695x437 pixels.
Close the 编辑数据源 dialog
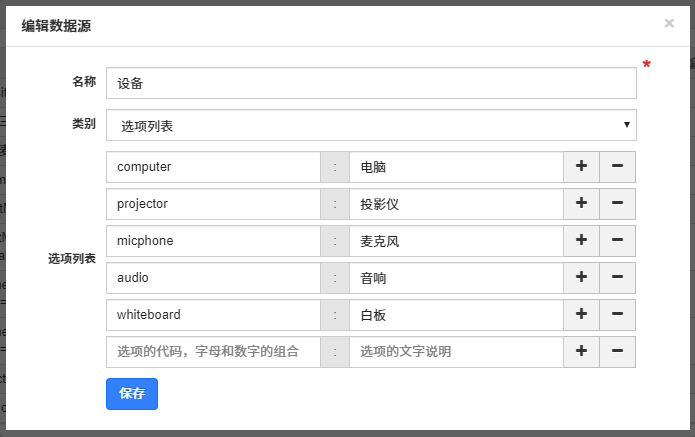669,23
